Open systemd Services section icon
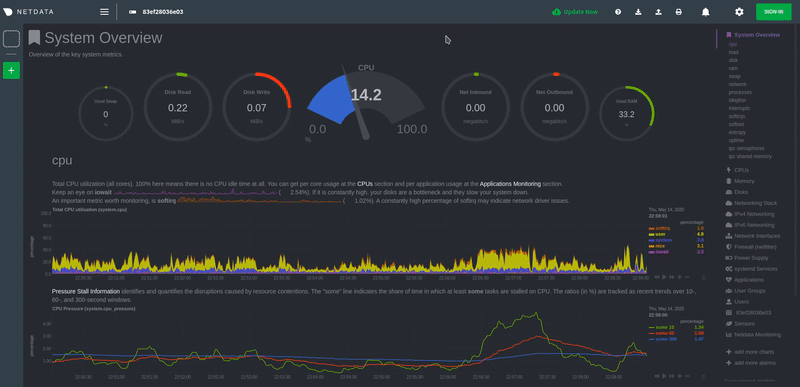 coord(729,269)
